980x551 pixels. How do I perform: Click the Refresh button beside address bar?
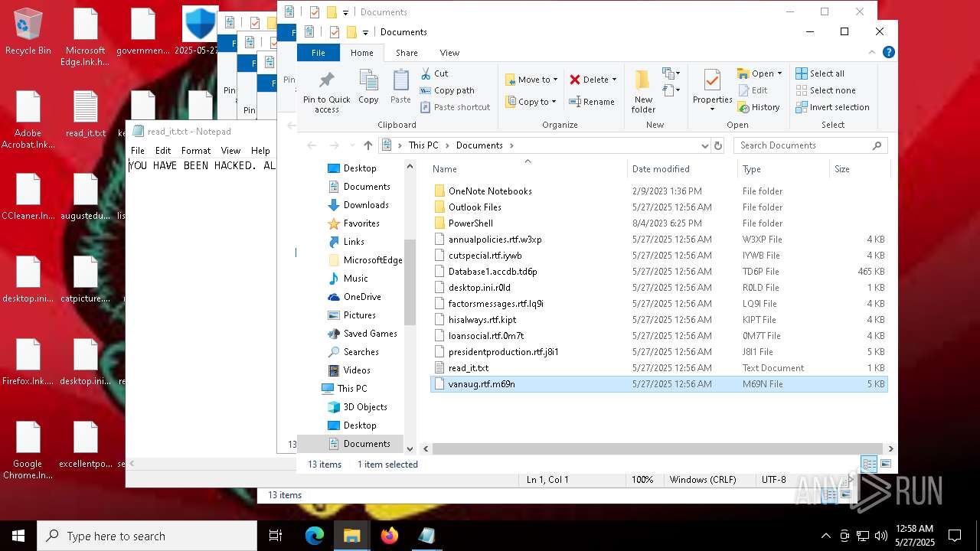point(718,145)
